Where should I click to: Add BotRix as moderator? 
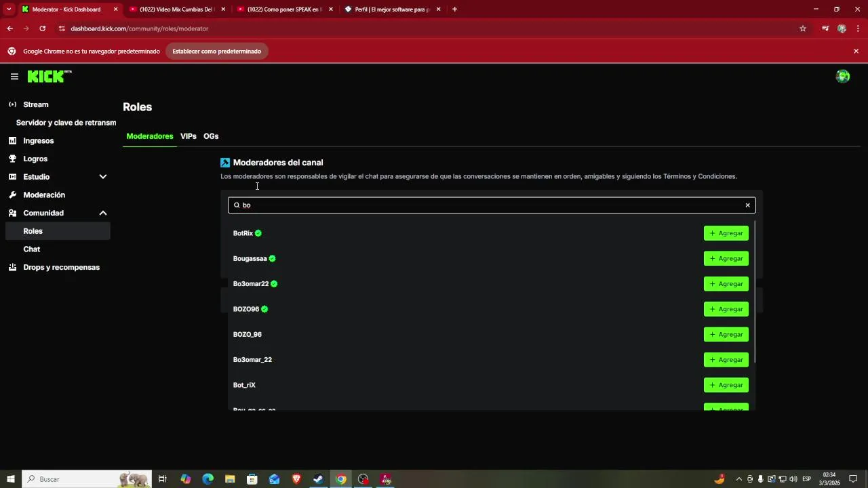726,233
